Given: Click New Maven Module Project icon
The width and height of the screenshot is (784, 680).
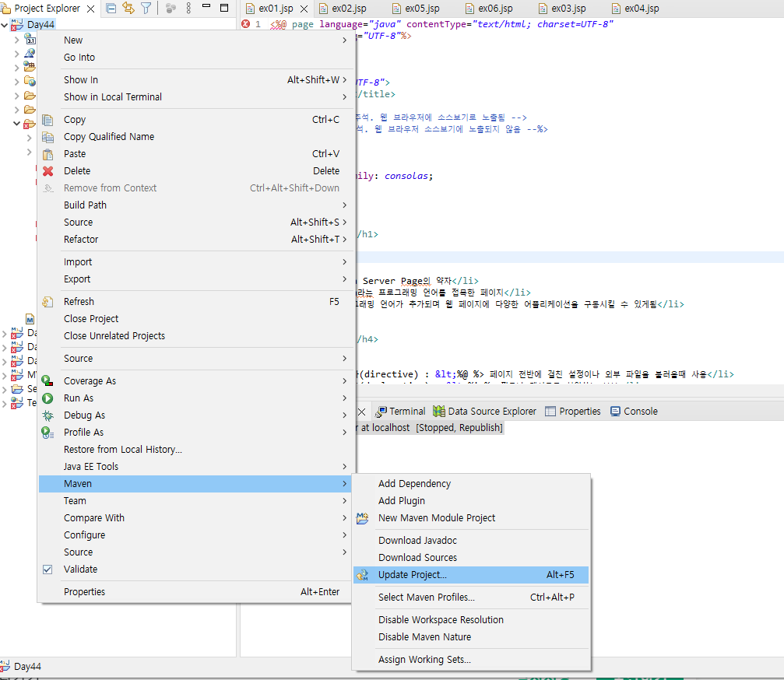Looking at the screenshot, I should pyautogui.click(x=363, y=518).
